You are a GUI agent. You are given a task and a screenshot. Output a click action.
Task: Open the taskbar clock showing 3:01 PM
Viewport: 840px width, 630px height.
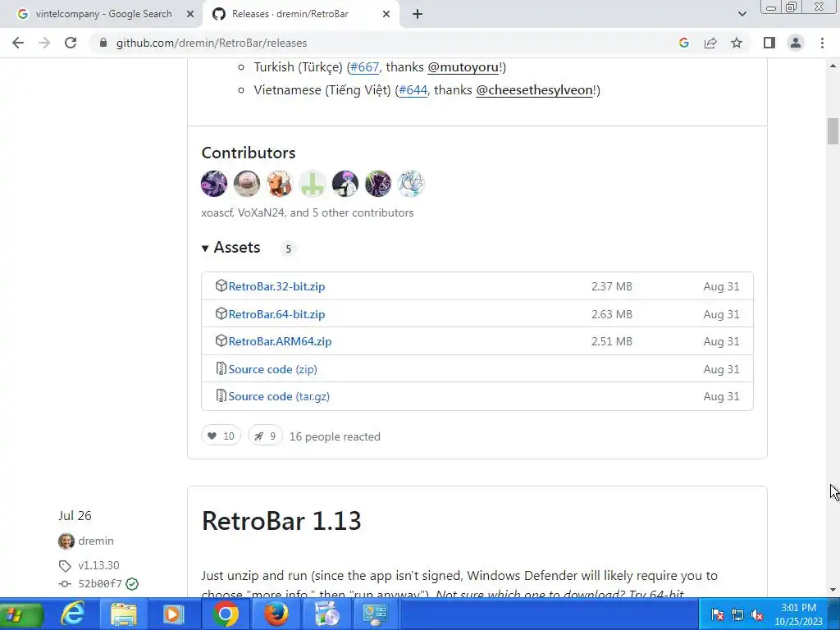798,614
